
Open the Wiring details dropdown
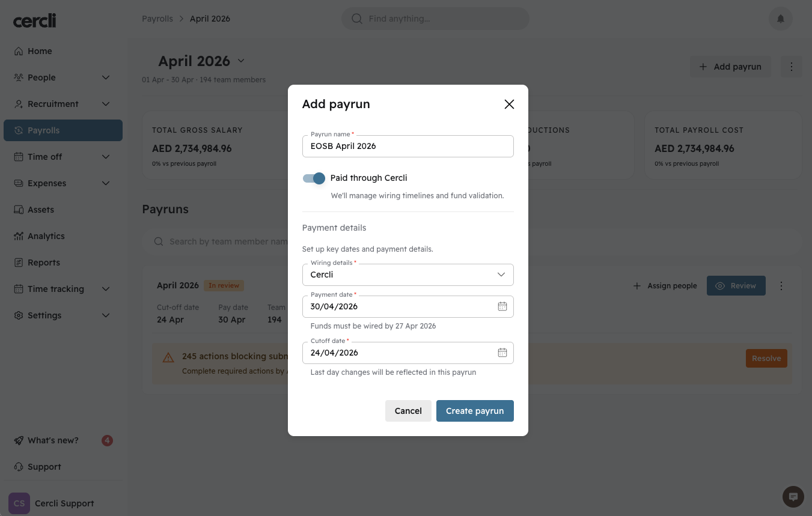[x=408, y=275]
